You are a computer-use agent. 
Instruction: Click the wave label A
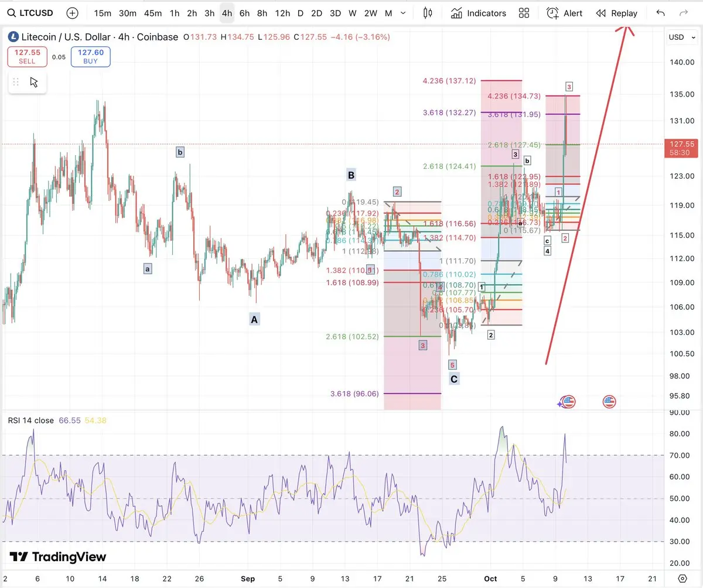click(254, 320)
